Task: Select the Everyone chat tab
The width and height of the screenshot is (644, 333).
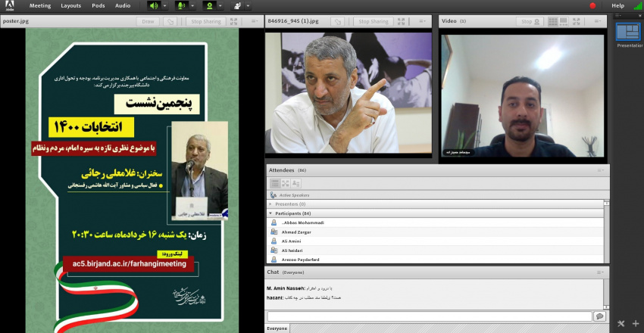Action: coord(277,328)
